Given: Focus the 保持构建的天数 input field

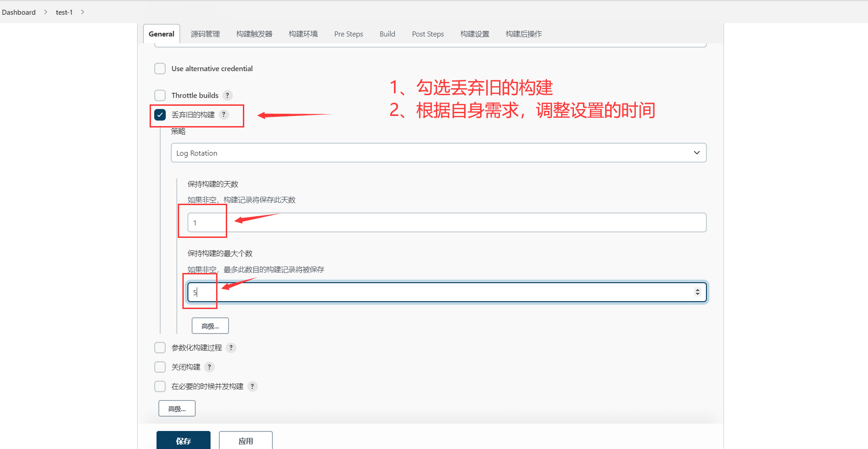Looking at the screenshot, I should (x=447, y=222).
